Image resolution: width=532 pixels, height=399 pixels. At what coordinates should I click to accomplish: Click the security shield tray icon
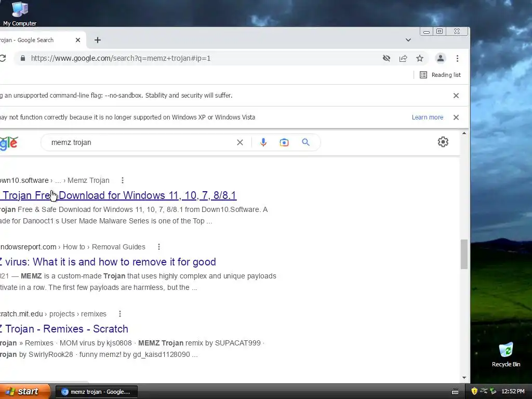474,392
